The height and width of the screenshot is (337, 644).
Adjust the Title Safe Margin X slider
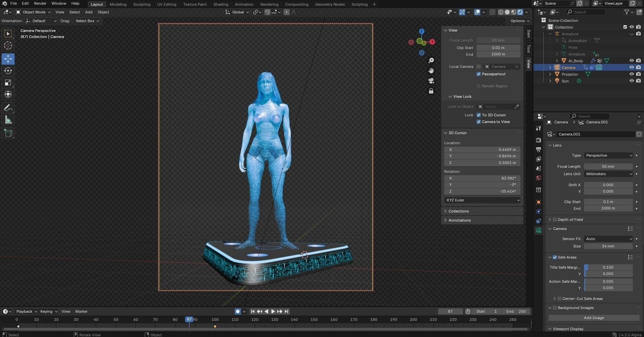(608, 267)
